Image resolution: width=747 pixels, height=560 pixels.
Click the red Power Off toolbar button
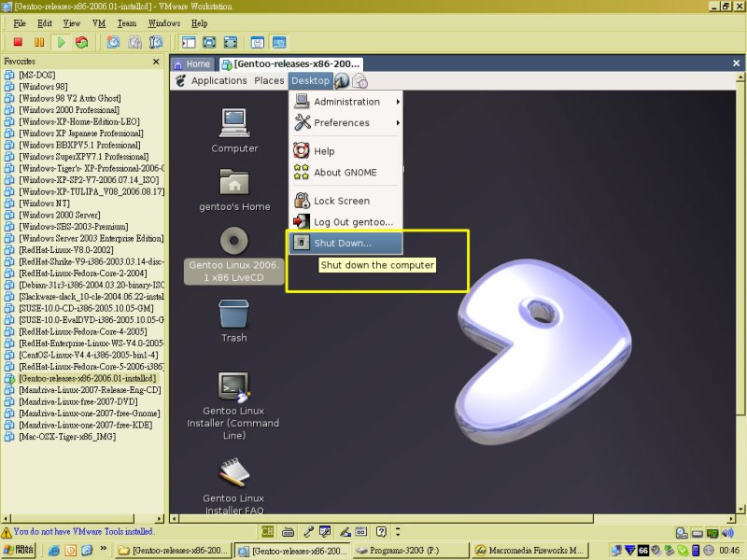18,42
